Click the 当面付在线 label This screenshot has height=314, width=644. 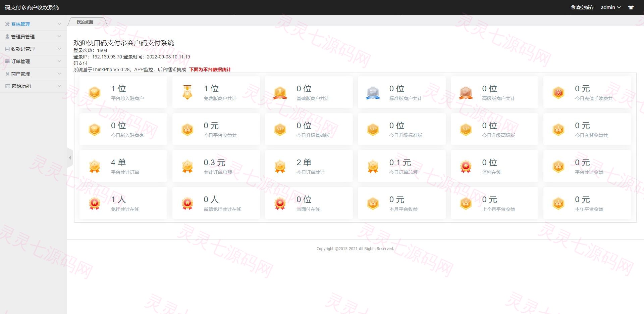tap(308, 209)
